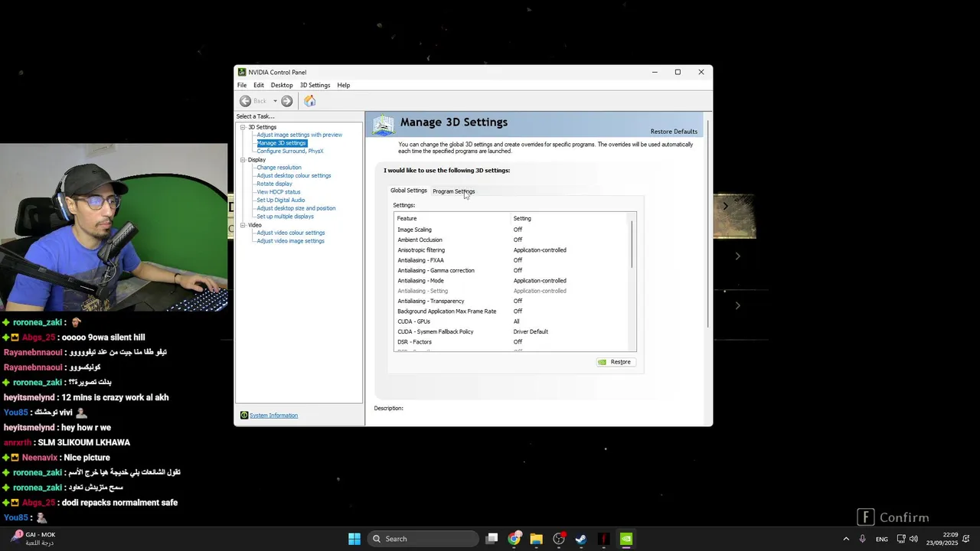Screen dimensions: 980x551
Task: Select the Antialiasing - Gamma correction row
Action: [512, 270]
